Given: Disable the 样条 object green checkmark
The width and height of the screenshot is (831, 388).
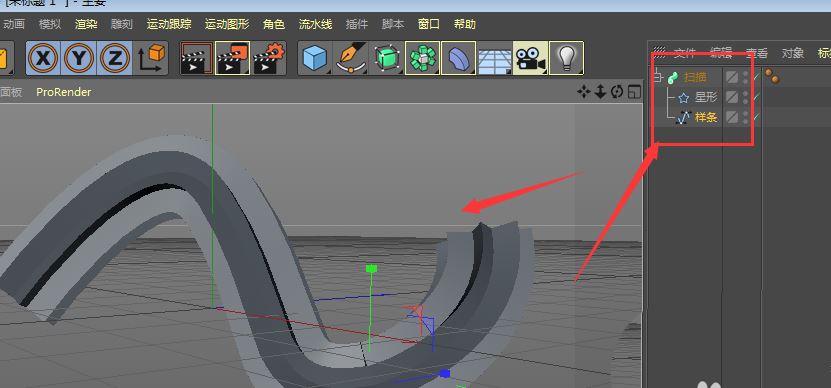Looking at the screenshot, I should [756, 117].
